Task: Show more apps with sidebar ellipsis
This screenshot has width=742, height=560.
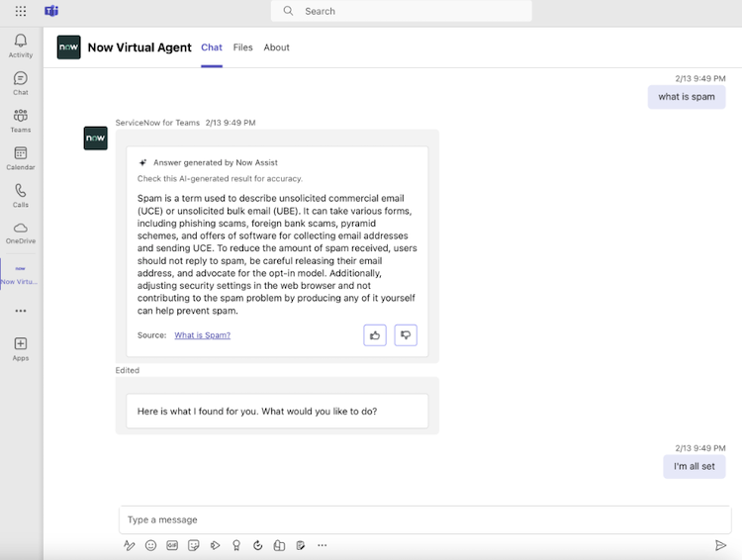Action: tap(21, 311)
